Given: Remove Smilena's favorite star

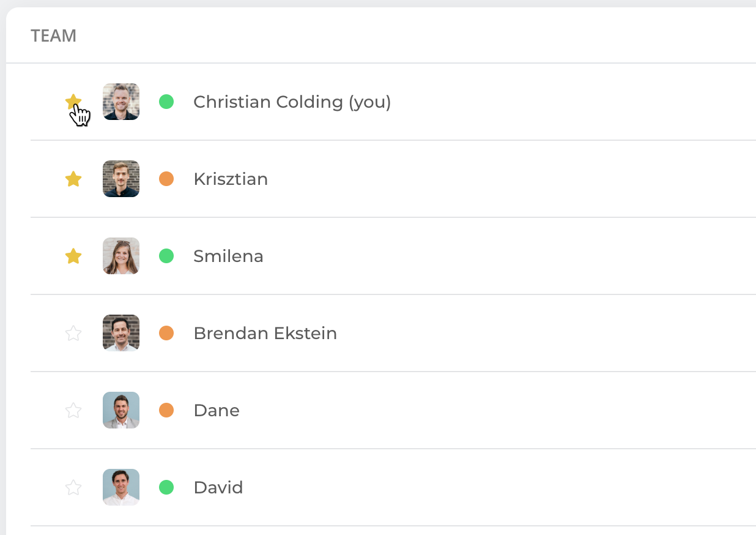Looking at the screenshot, I should click(73, 256).
